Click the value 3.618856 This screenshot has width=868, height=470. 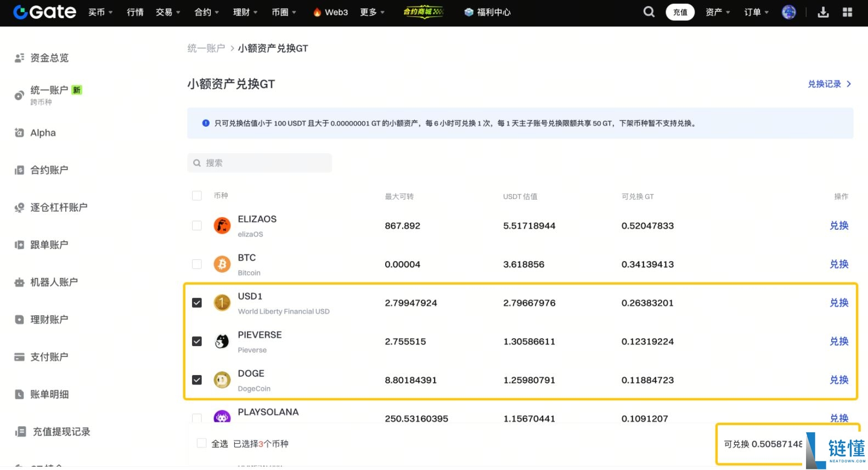tap(524, 264)
